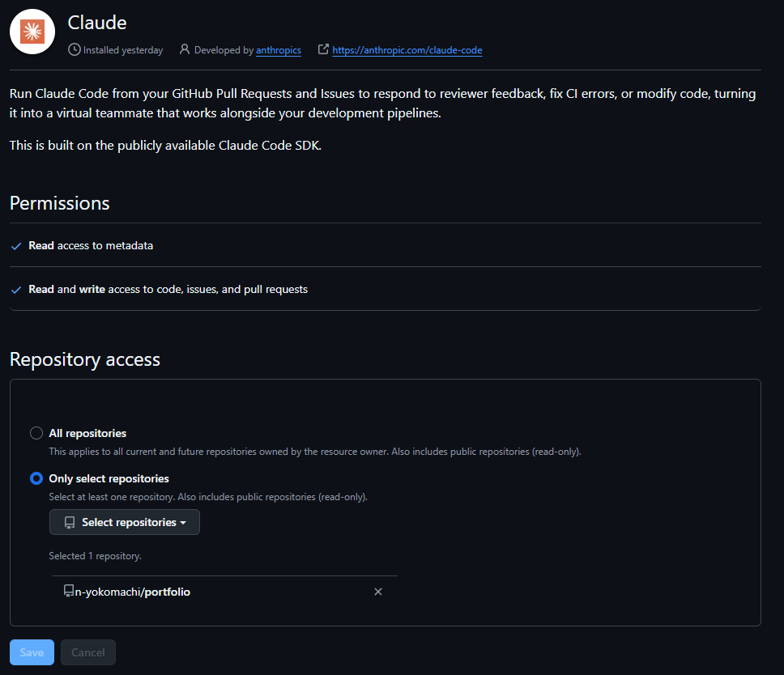Viewport: 784px width, 675px height.
Task: Click Read access to metadata text
Action: (x=91, y=245)
